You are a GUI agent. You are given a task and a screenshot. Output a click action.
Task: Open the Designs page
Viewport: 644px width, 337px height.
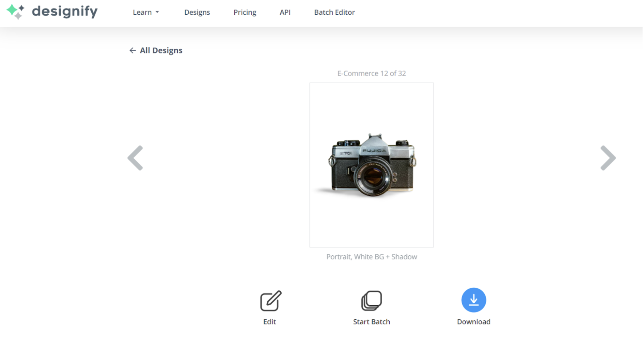(197, 12)
